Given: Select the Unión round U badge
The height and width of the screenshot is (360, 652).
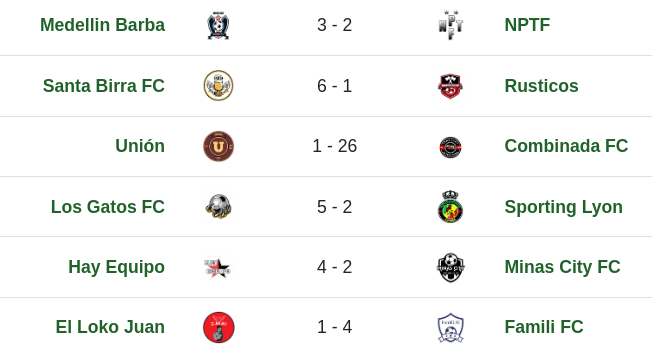Looking at the screenshot, I should [x=218, y=146].
